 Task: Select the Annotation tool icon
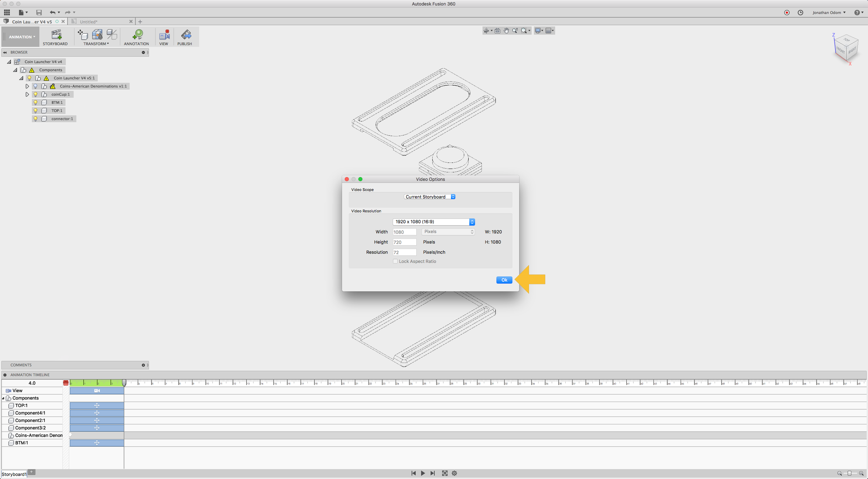tap(137, 35)
